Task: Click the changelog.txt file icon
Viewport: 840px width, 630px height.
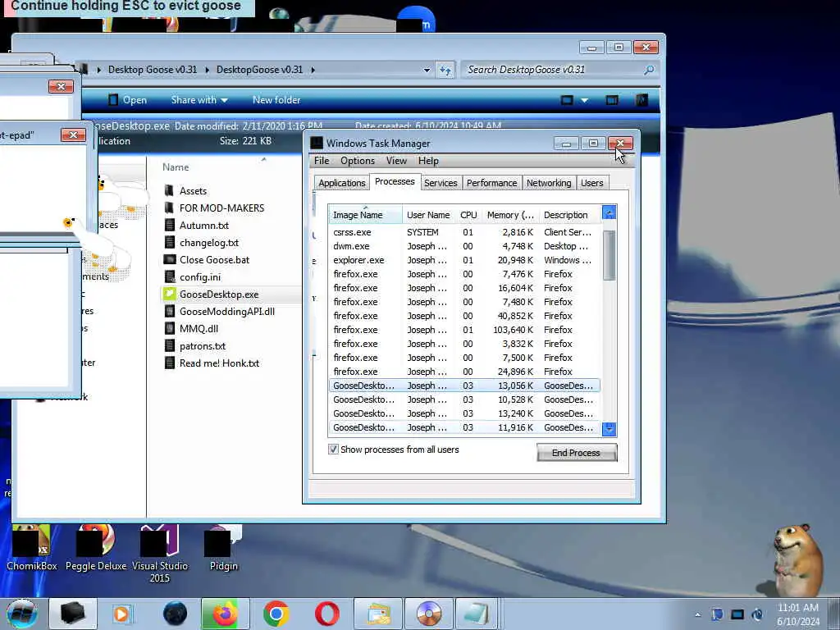Action: pos(169,242)
